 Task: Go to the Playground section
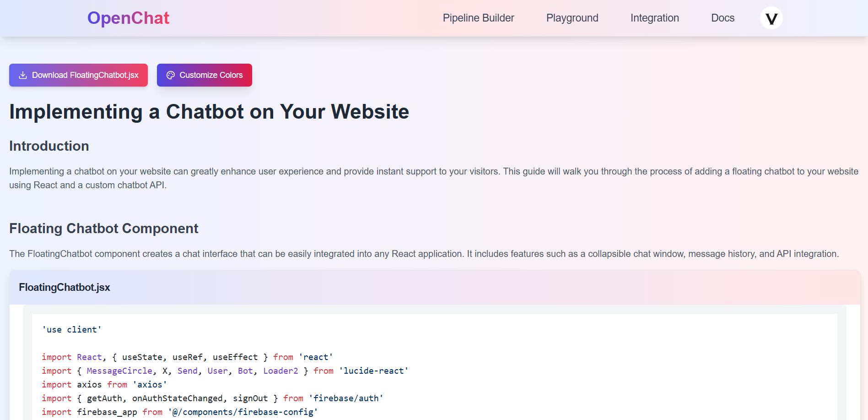[572, 18]
